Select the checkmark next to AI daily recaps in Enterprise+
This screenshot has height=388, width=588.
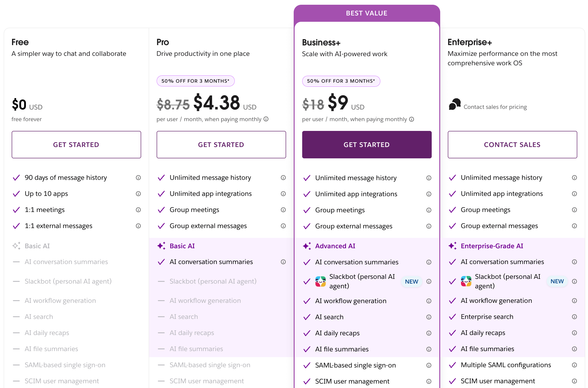(453, 333)
